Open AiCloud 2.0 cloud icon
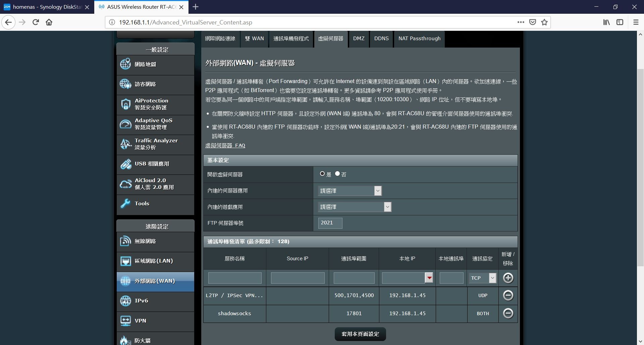Image resolution: width=644 pixels, height=345 pixels. click(125, 184)
